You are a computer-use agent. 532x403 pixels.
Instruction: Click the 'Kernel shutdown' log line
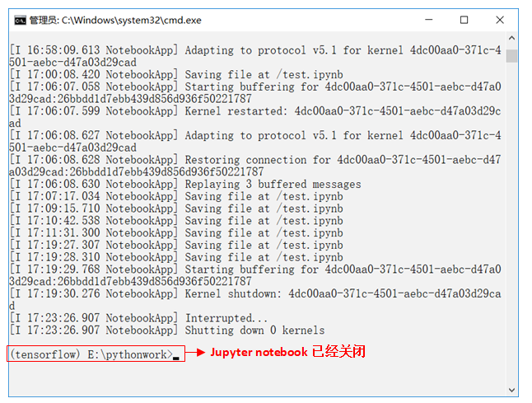[x=255, y=300]
